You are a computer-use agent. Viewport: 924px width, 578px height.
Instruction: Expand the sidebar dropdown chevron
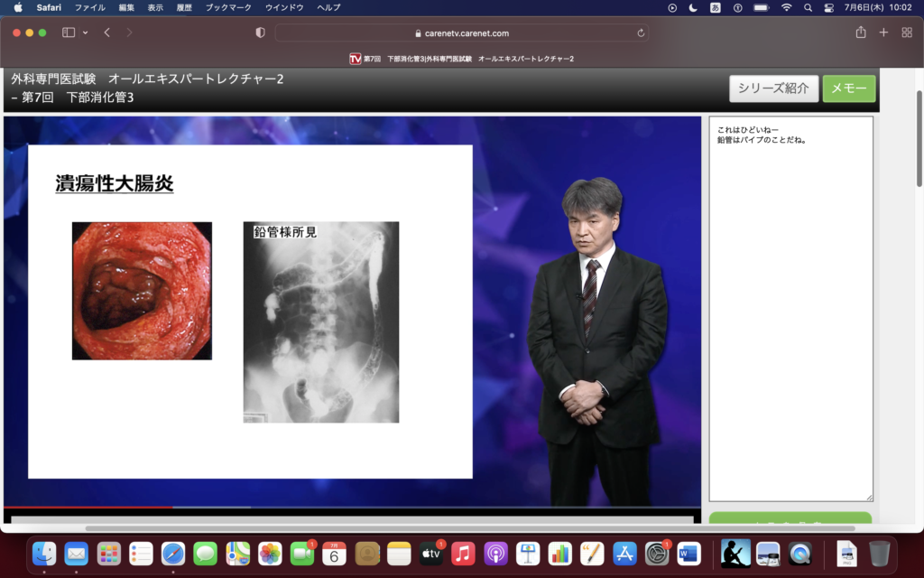[86, 33]
